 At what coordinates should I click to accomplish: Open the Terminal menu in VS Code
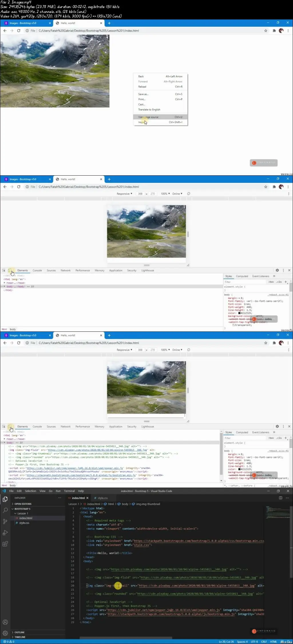[x=69, y=491]
